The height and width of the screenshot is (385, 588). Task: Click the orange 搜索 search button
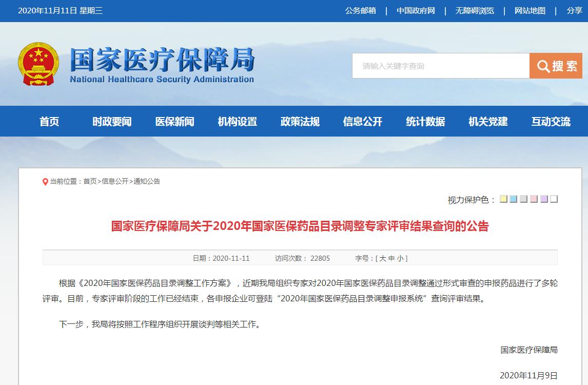[x=556, y=66]
